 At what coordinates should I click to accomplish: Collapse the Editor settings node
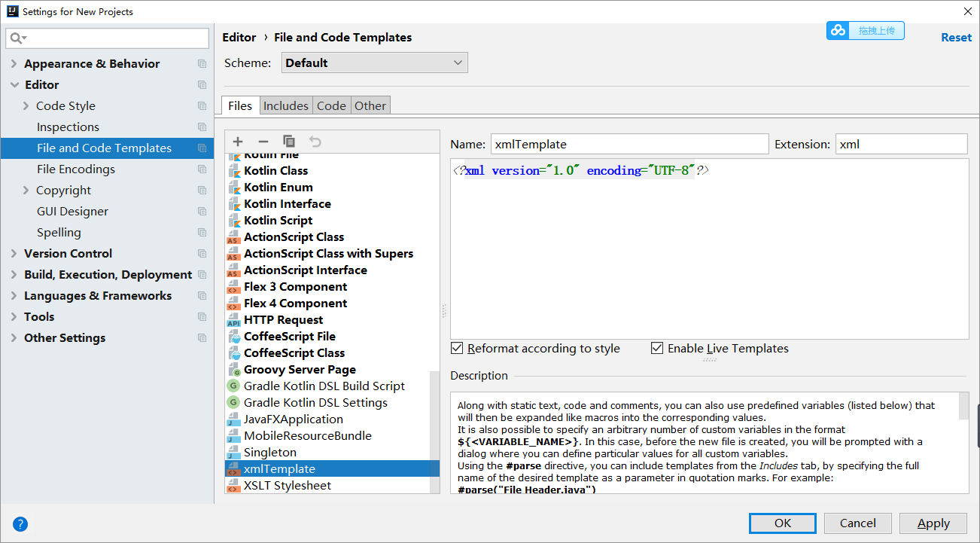(x=14, y=85)
